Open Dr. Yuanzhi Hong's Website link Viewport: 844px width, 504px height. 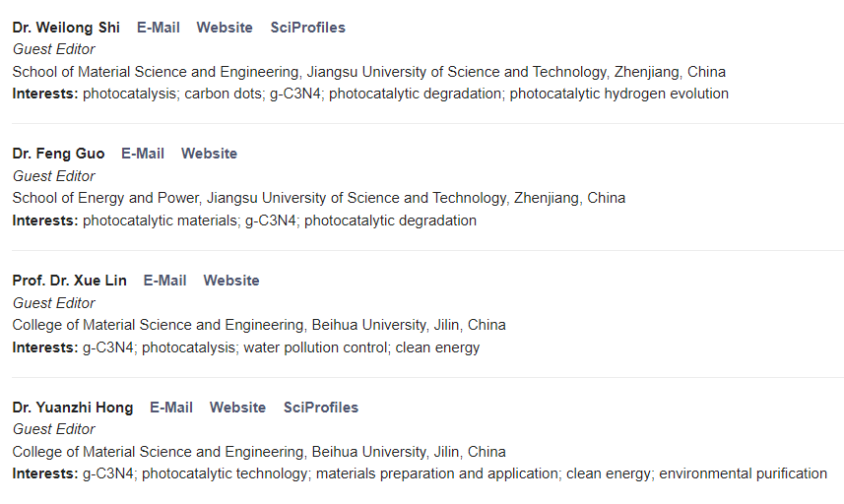pyautogui.click(x=237, y=408)
